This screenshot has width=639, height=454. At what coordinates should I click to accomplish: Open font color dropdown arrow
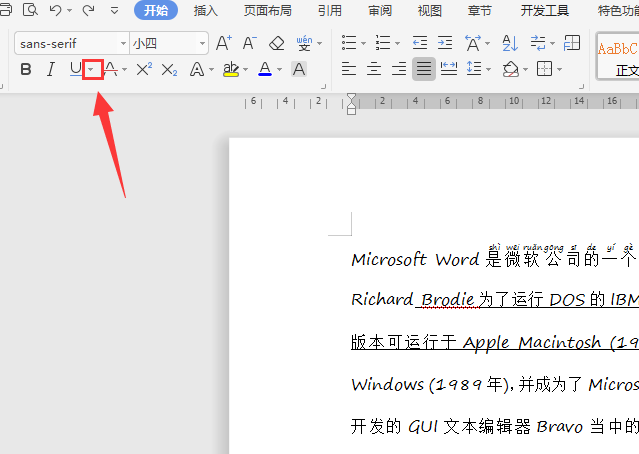[280, 70]
